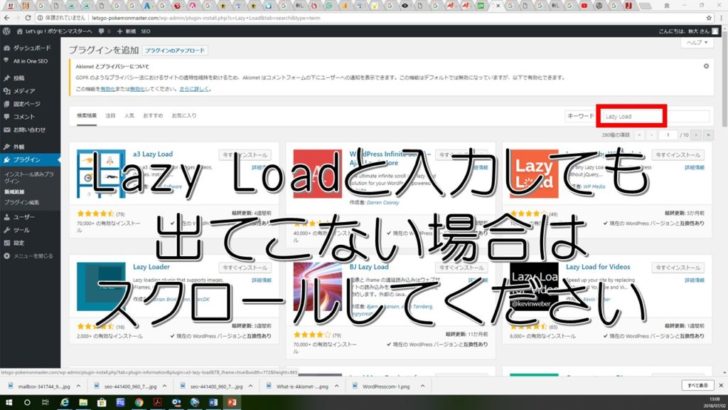
Task: Open Microsoft Edge from the taskbar
Action: tap(65, 403)
